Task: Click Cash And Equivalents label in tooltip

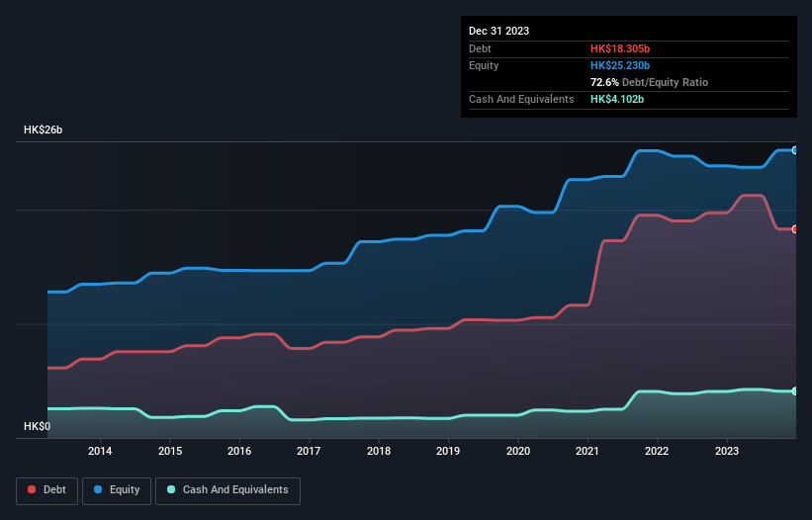Action: [x=521, y=99]
